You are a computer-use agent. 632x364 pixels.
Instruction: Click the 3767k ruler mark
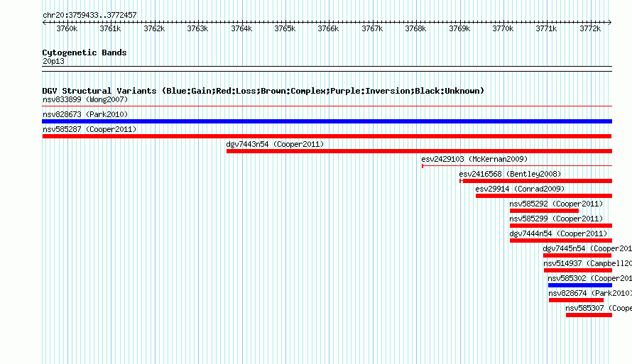tap(372, 28)
